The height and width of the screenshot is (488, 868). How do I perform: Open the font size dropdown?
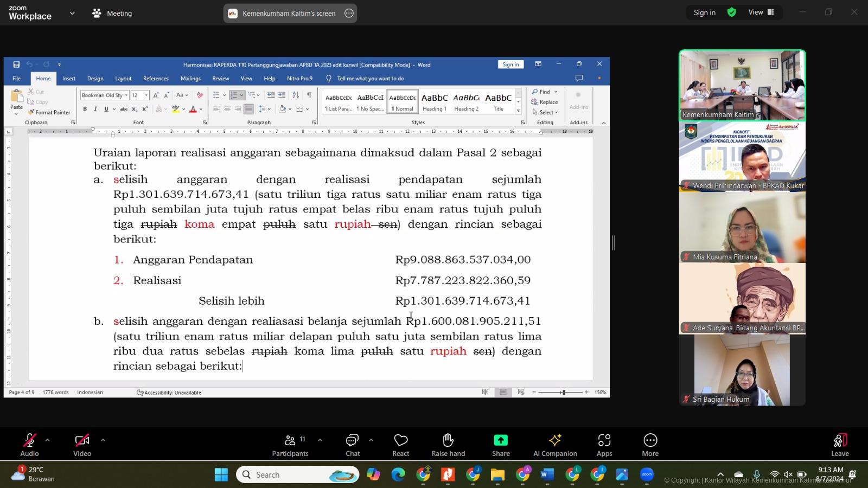[146, 95]
